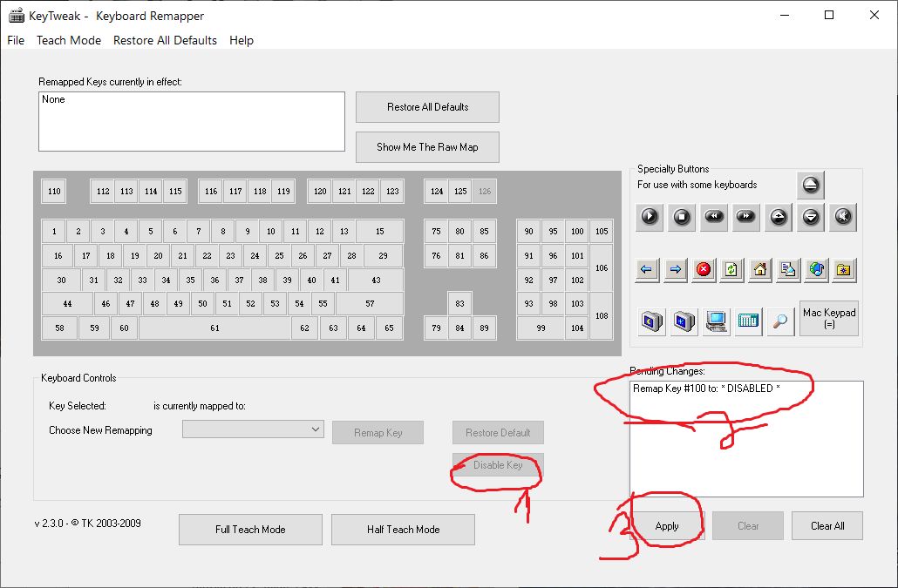Select the Mail envelope icon
898x588 pixels.
click(788, 269)
